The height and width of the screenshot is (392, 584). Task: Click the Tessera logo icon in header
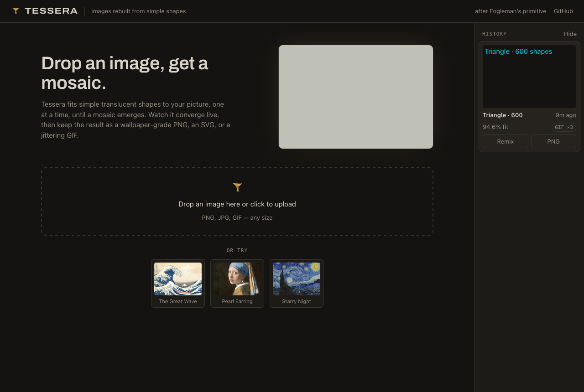(16, 11)
